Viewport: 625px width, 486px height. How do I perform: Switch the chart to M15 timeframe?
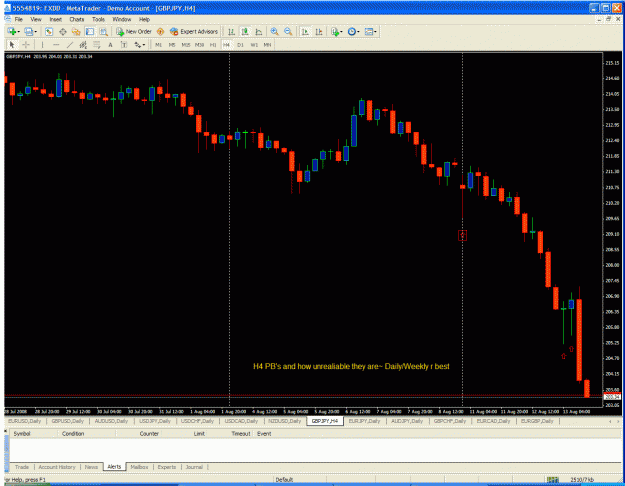point(186,45)
